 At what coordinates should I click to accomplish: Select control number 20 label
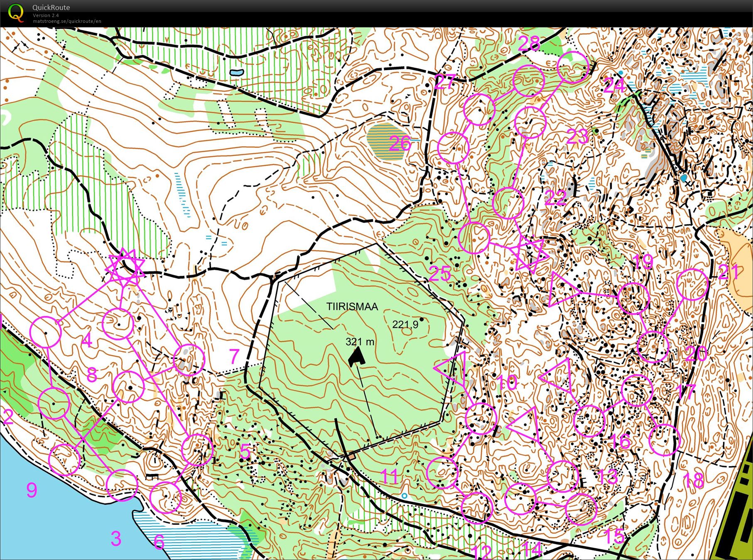[x=696, y=354]
